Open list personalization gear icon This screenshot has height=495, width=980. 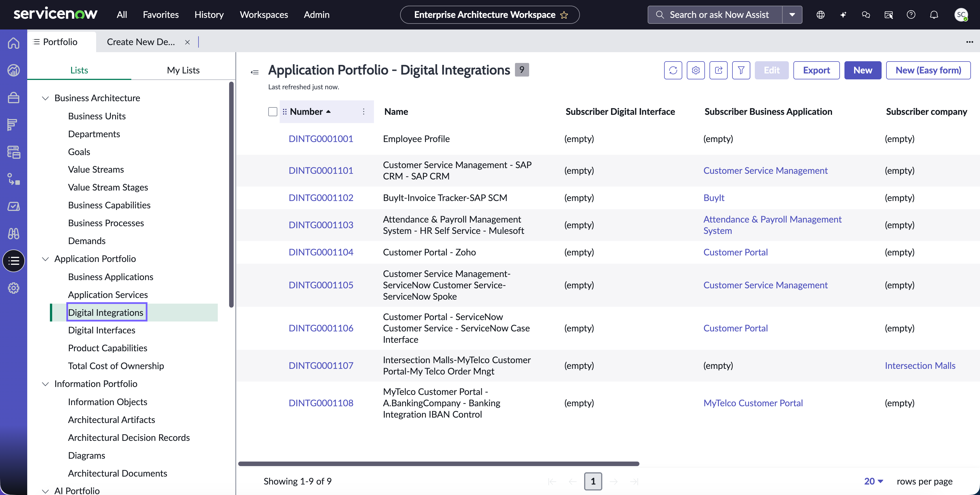(x=696, y=70)
